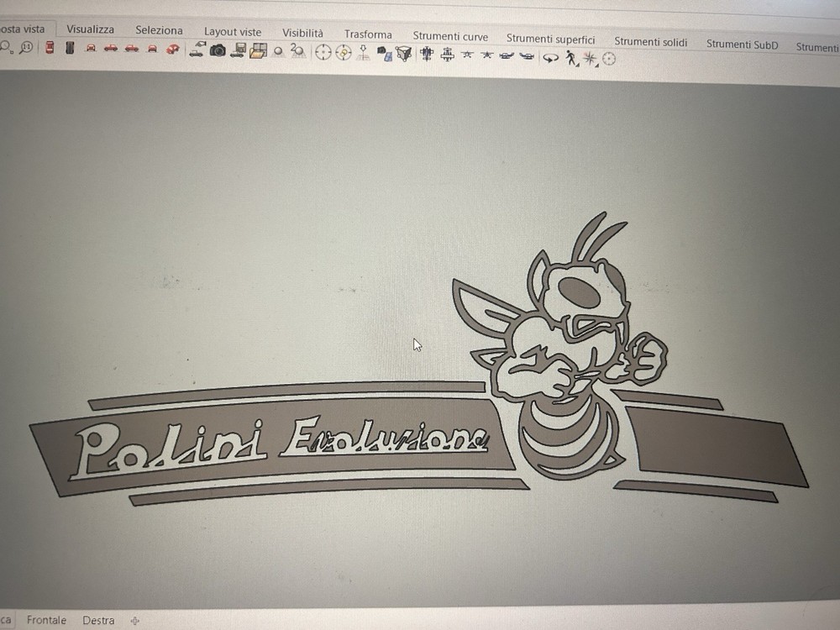Switch to the Seleziona tab

(x=159, y=30)
